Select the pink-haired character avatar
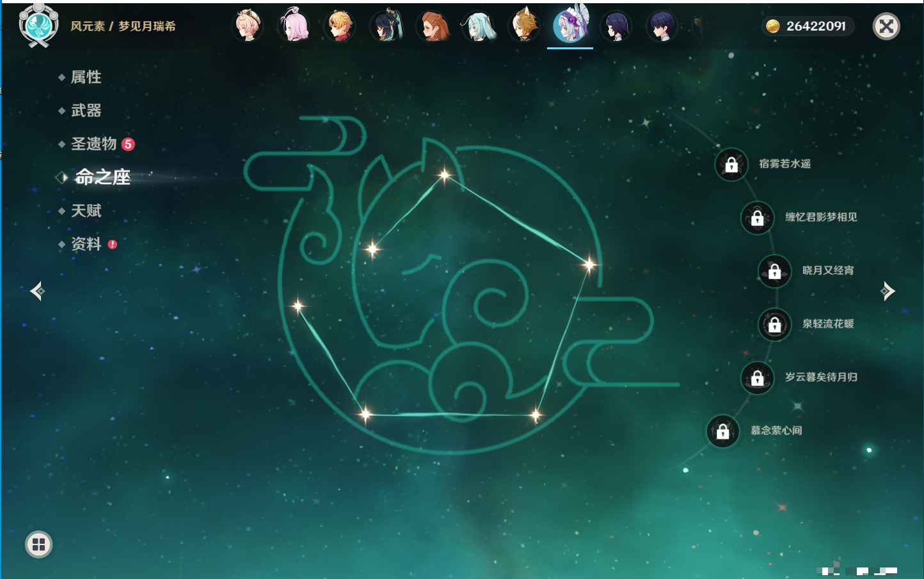Viewport: 924px width, 579px height. pos(294,26)
